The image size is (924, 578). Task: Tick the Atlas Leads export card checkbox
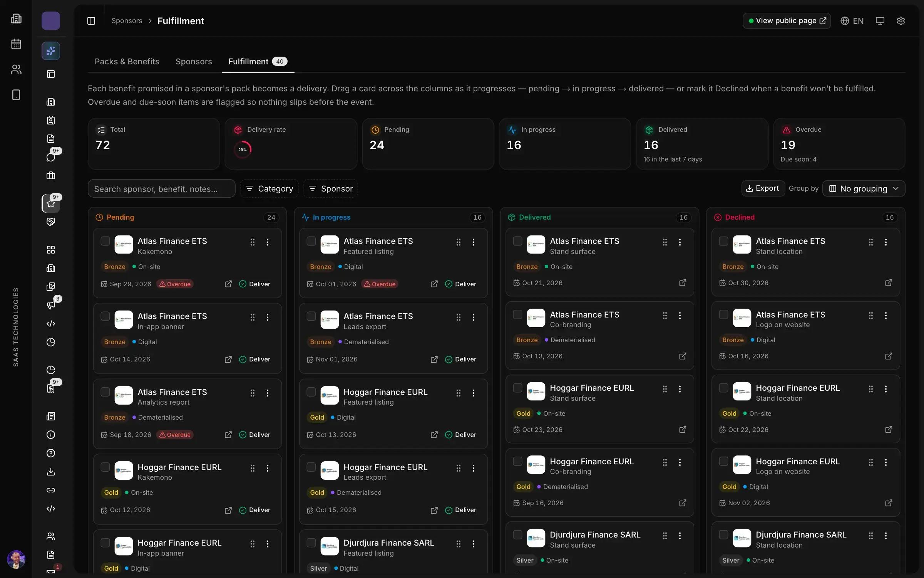(x=311, y=316)
